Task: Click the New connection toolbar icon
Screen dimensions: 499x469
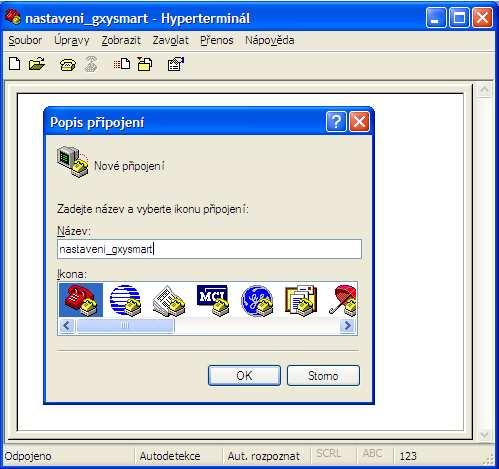Action: point(15,63)
